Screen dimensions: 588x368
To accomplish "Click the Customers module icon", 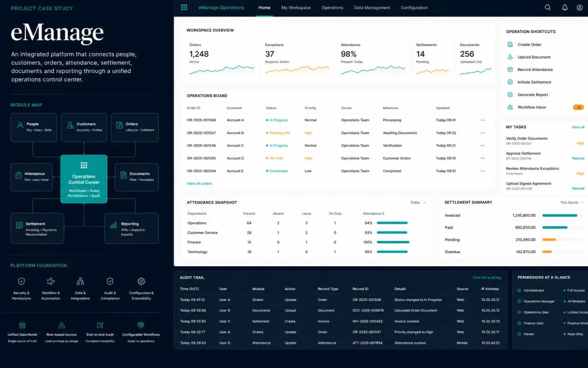I will pos(70,125).
